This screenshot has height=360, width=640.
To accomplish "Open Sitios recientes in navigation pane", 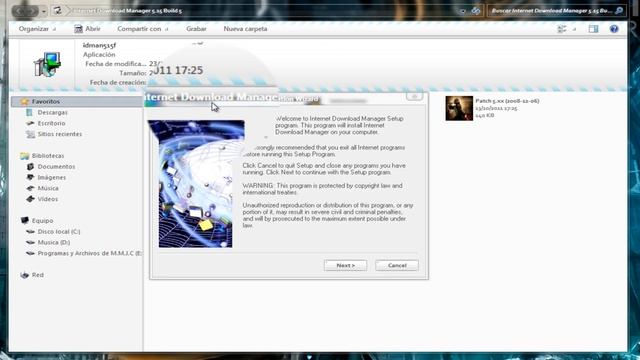I will tap(60, 134).
